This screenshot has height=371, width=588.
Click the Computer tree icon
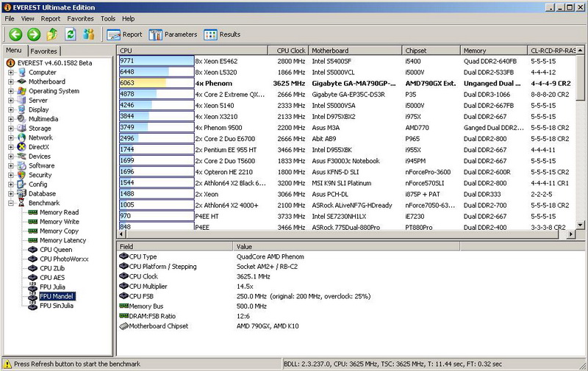[x=22, y=72]
